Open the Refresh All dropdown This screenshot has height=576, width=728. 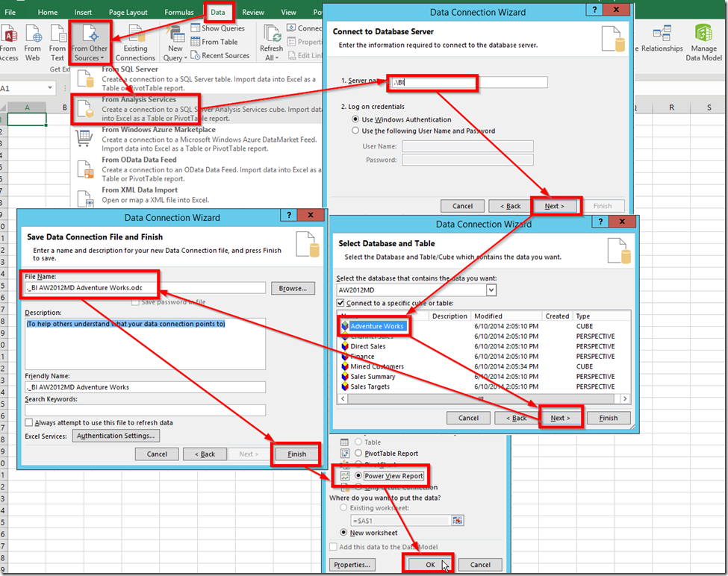tap(272, 43)
